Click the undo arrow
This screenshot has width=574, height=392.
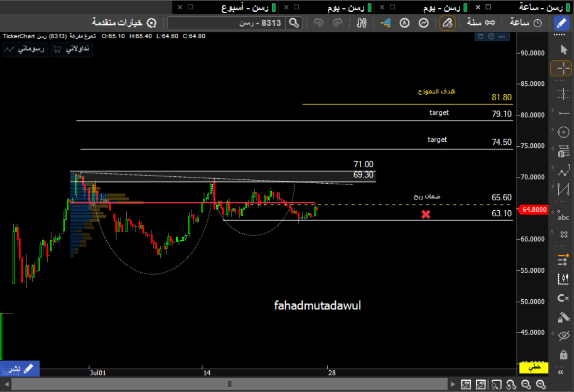pyautogui.click(x=318, y=23)
